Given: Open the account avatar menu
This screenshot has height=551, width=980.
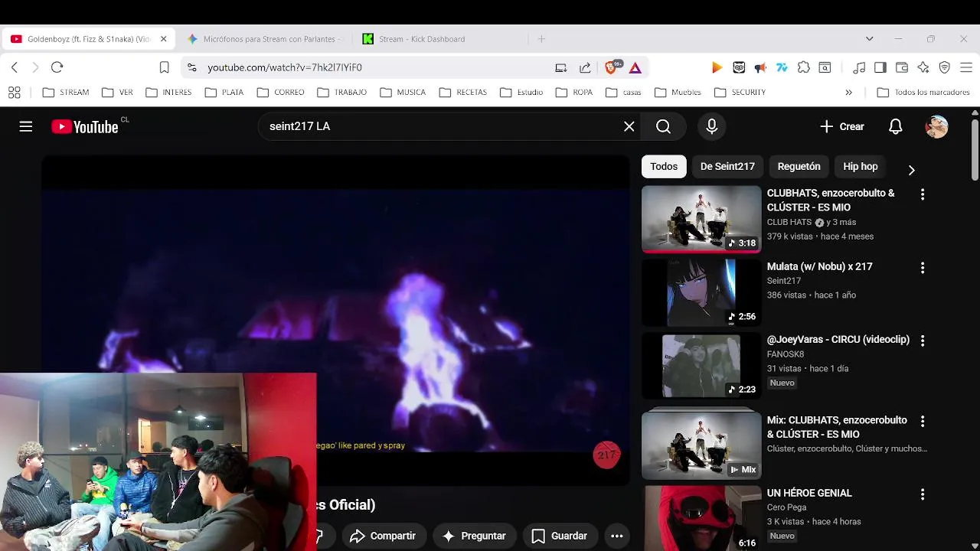Looking at the screenshot, I should coord(936,127).
